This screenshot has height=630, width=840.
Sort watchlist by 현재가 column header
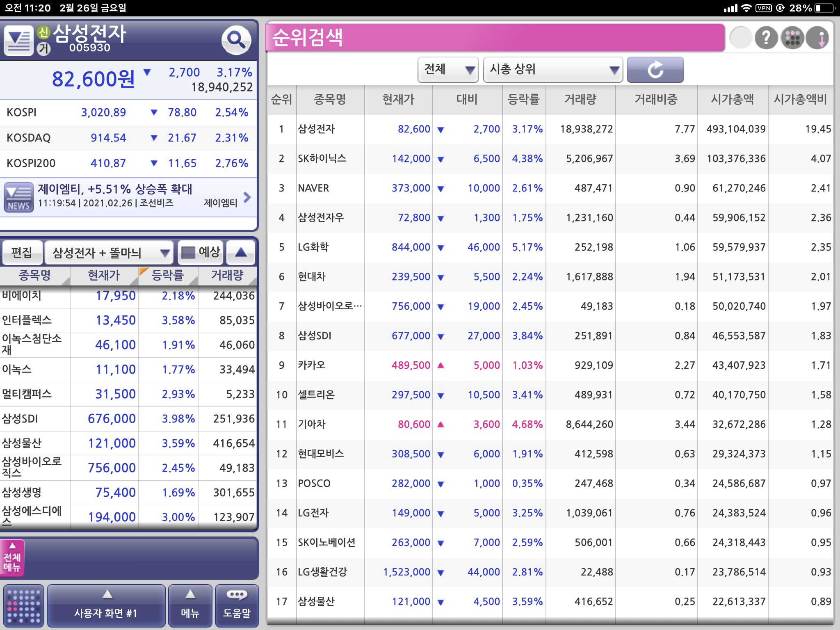pos(104,275)
